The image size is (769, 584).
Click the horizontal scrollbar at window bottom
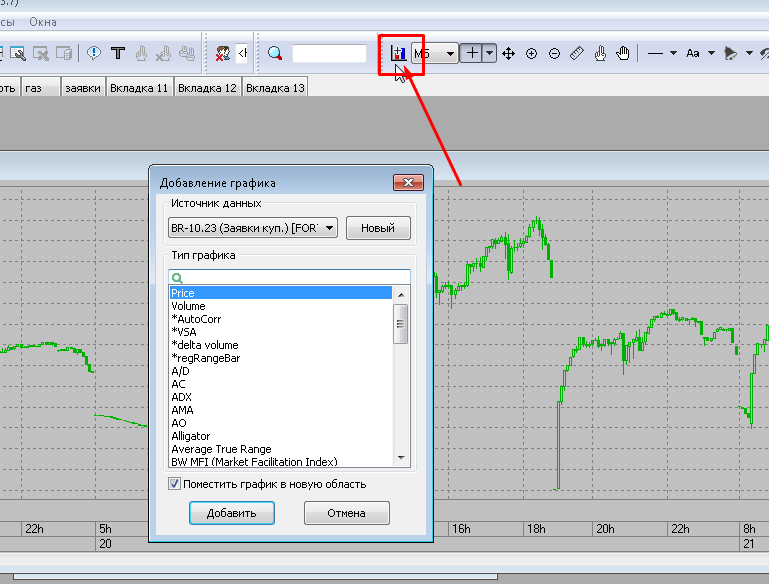[255, 577]
